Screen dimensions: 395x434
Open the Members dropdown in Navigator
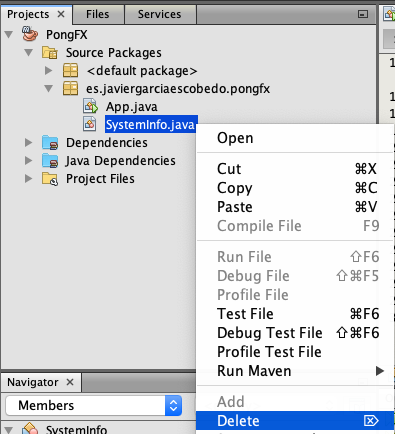click(x=94, y=405)
